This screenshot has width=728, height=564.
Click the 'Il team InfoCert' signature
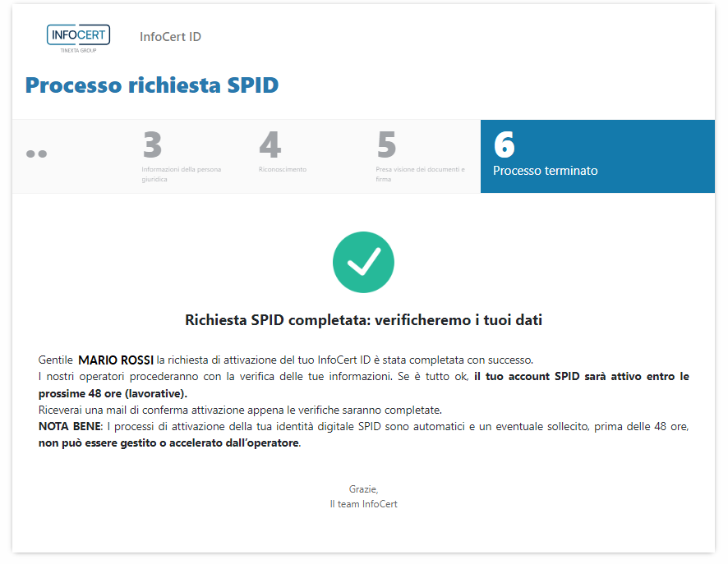(363, 504)
